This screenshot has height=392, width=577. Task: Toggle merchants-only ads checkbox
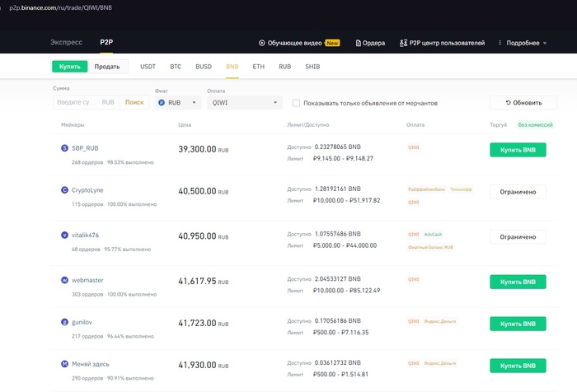click(x=296, y=103)
